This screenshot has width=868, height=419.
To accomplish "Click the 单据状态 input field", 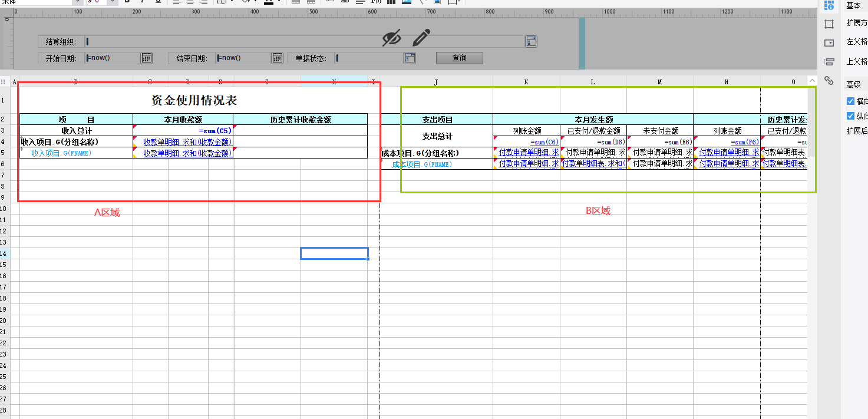I will pos(369,58).
